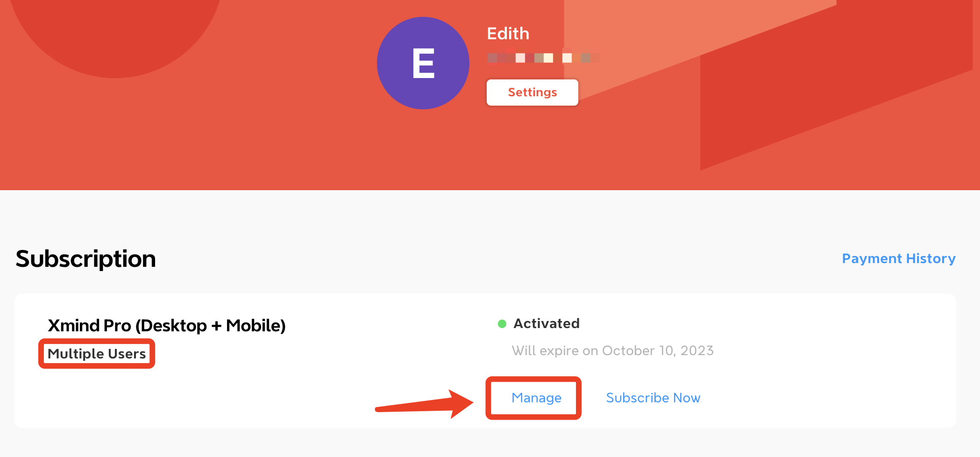
Task: Click the Activated status text
Action: tap(547, 323)
